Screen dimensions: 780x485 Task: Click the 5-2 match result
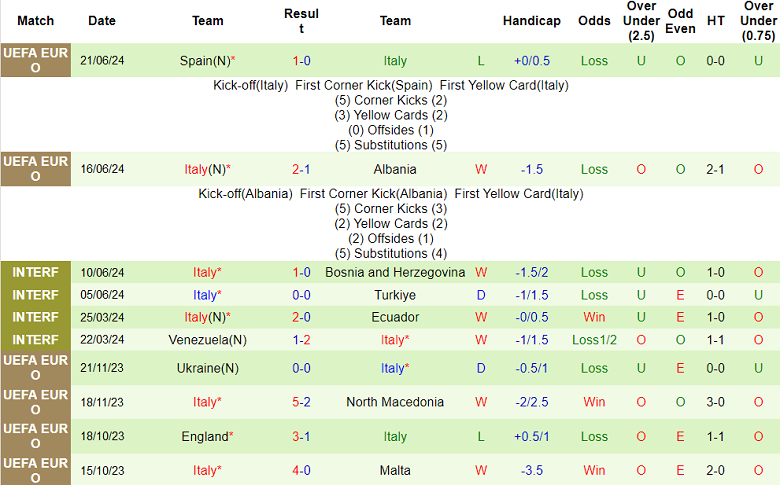(x=301, y=402)
